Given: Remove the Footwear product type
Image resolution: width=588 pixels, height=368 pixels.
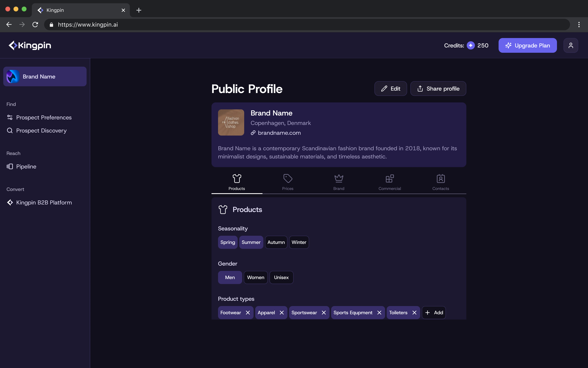Looking at the screenshot, I should click(x=248, y=313).
